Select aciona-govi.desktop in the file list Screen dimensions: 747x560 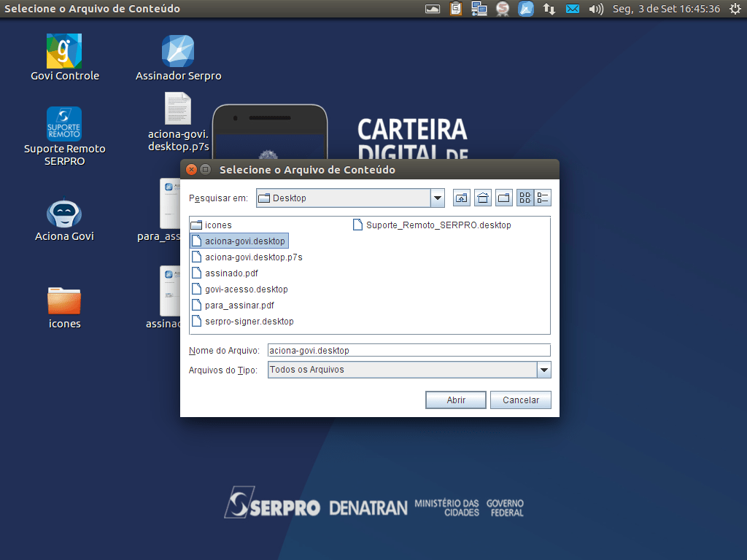[x=239, y=241]
